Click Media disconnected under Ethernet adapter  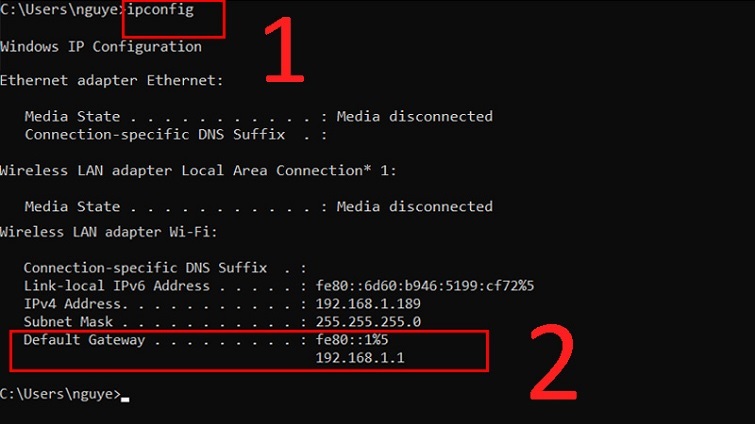coord(414,116)
